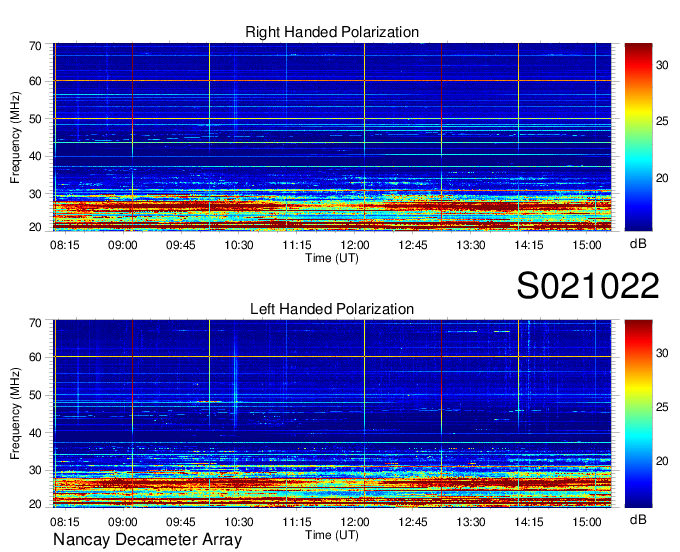
Task: Click the 50 MHz tick on Left Handed plot
Action: 35,395
